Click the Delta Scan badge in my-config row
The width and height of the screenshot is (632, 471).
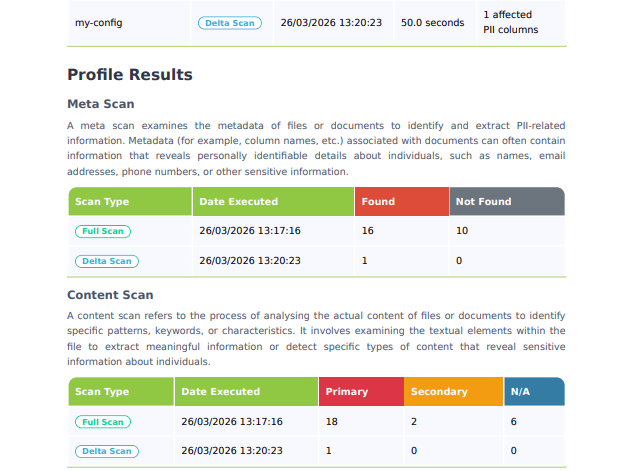(x=229, y=22)
